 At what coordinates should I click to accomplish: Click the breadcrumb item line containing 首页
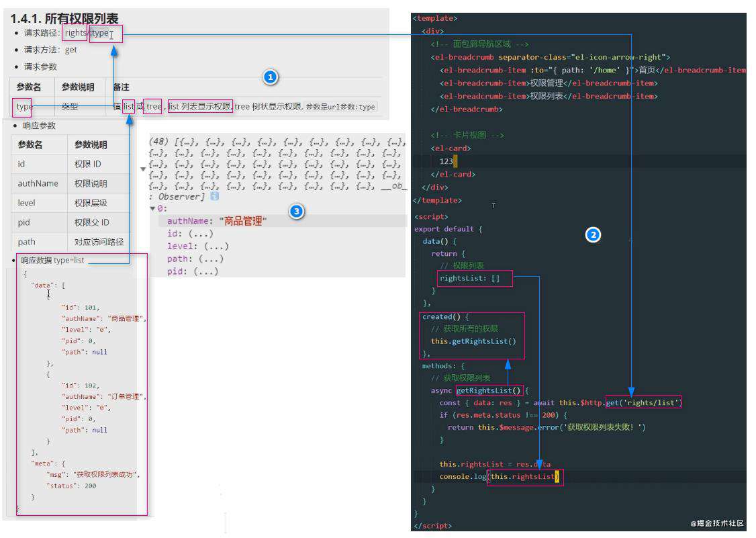[593, 70]
